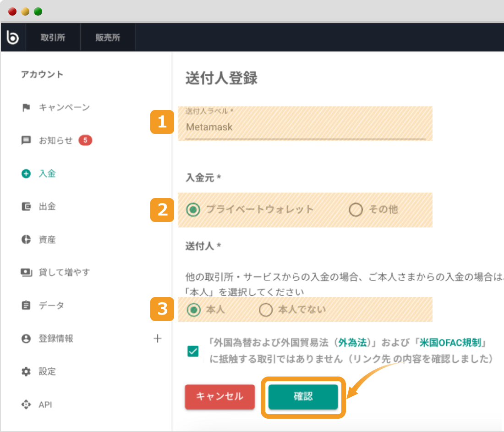504x432 pixels.
Task: Toggle the 外為法 compliance checkbox
Action: pyautogui.click(x=193, y=351)
